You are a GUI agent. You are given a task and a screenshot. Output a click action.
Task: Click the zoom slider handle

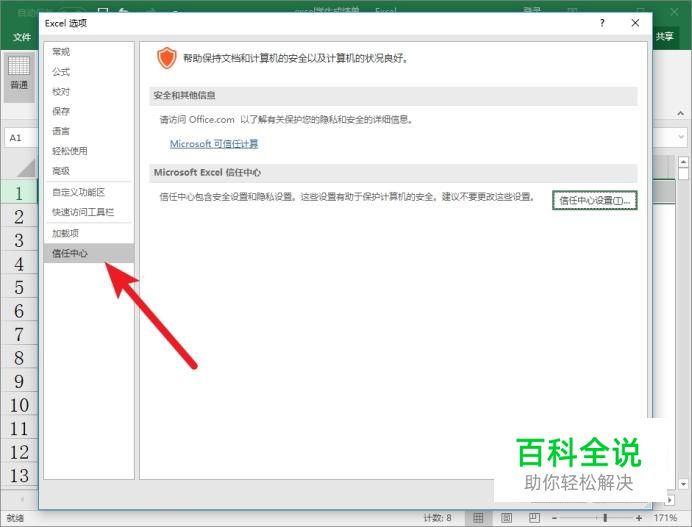click(605, 518)
